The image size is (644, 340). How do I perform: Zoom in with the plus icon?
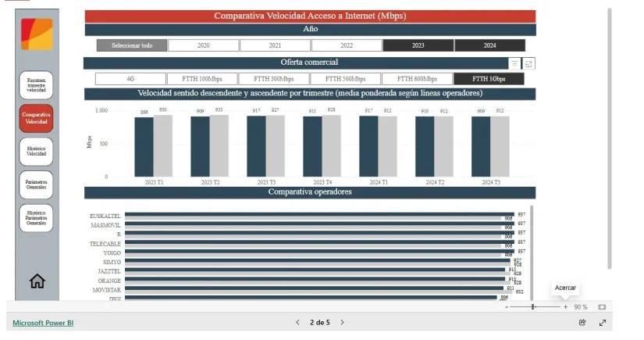pos(566,307)
